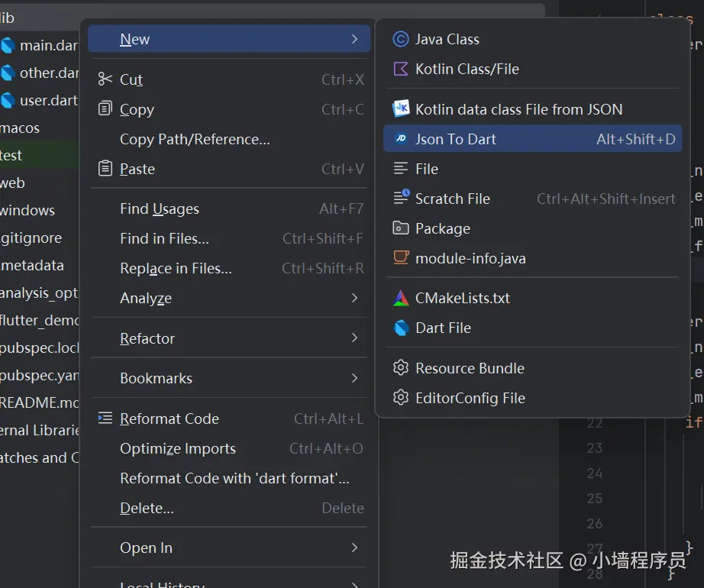
Task: Open main.dart in project tree
Action: pyautogui.click(x=47, y=45)
